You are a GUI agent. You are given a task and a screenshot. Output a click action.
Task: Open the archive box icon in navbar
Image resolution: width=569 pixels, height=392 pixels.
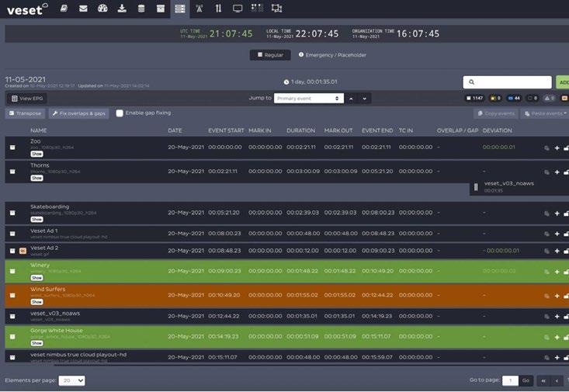[x=161, y=8]
